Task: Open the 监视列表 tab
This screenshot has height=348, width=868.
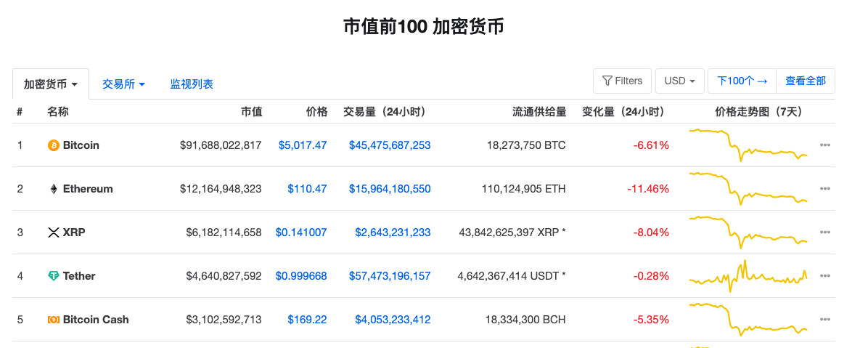Action: (x=192, y=84)
